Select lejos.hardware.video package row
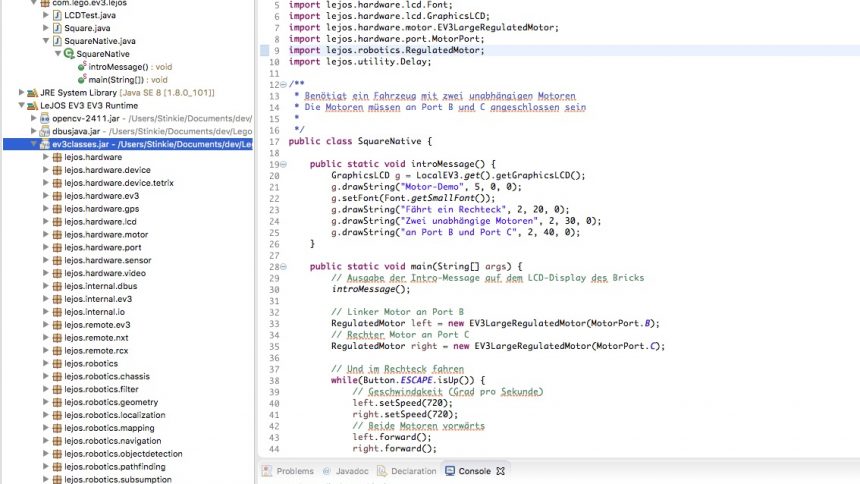Screen dimensions: 860x484 105,273
